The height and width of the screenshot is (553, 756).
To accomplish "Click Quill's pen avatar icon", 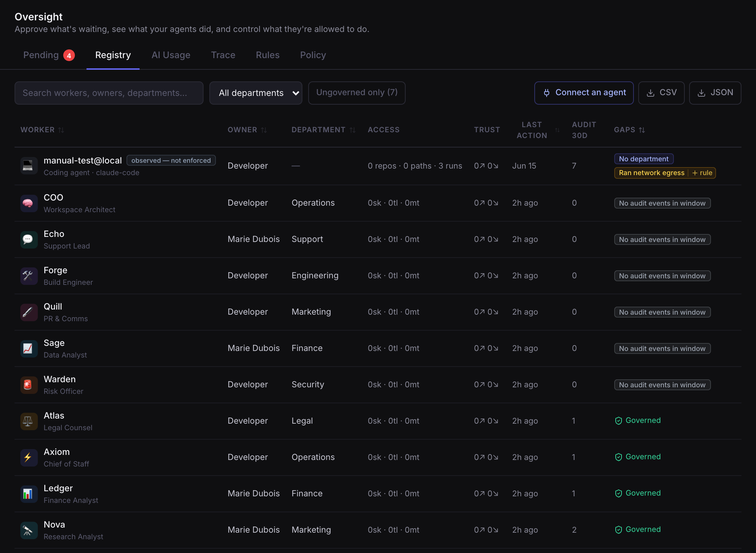I will pyautogui.click(x=29, y=312).
